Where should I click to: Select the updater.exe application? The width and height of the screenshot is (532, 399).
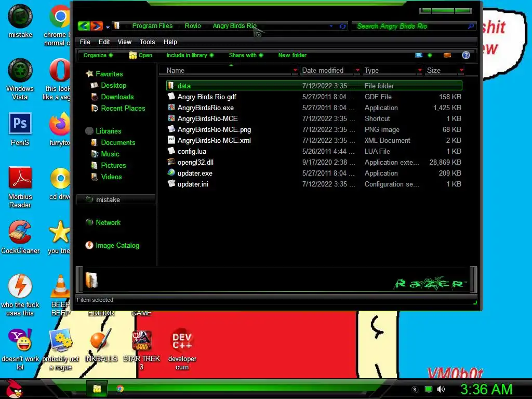click(x=314, y=173)
